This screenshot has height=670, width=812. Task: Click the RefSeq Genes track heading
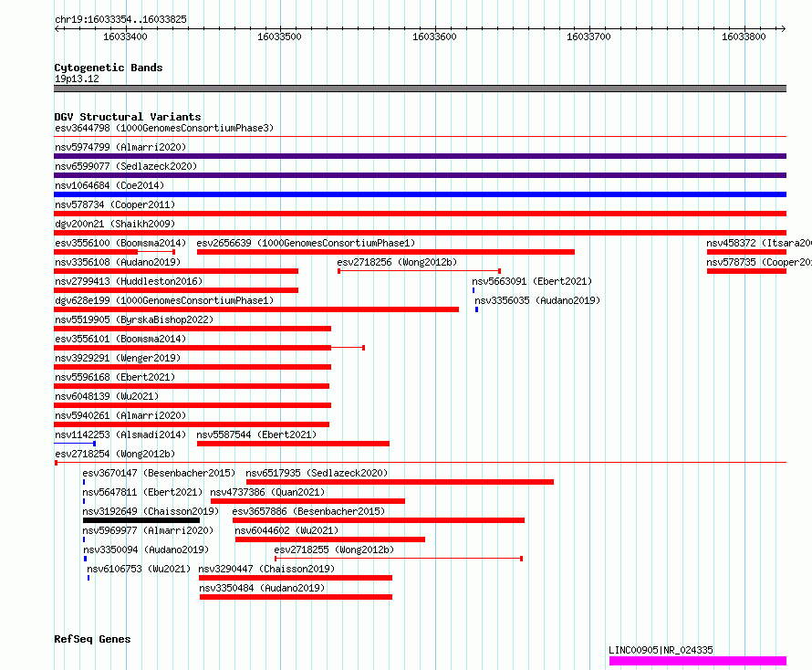click(x=92, y=639)
